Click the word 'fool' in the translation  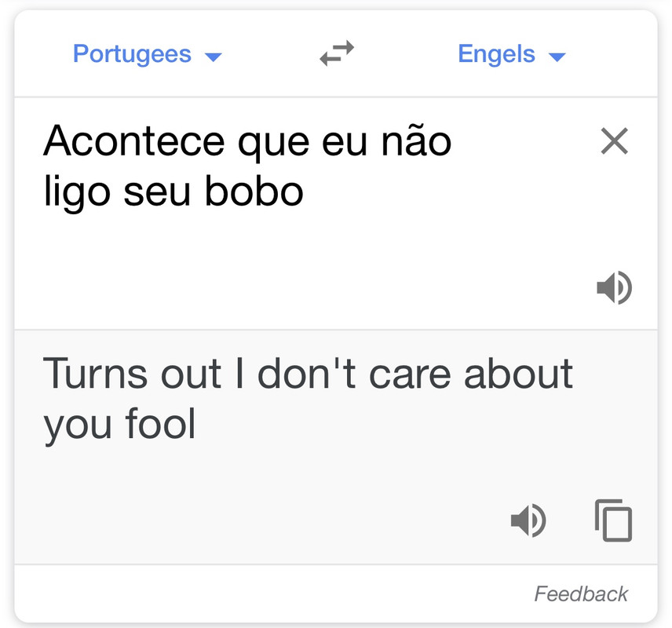click(x=160, y=424)
